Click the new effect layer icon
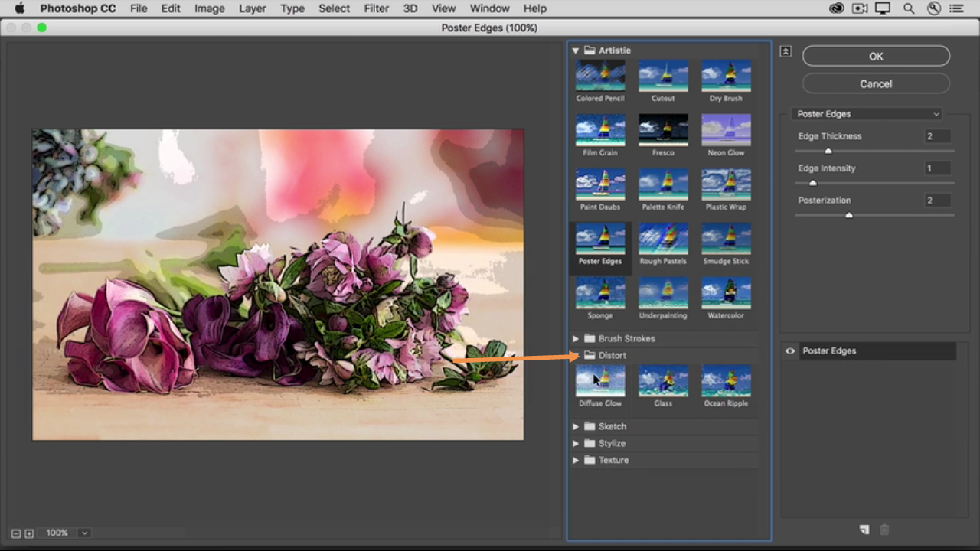 coord(864,530)
